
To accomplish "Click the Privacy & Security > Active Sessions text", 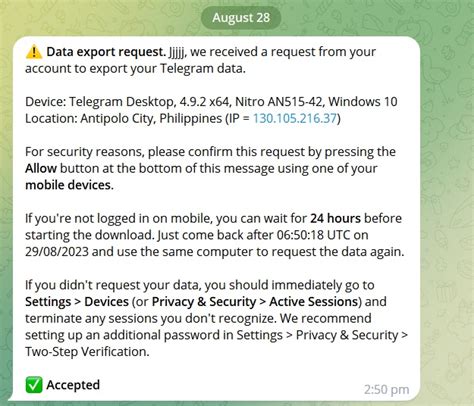I will point(255,302).
